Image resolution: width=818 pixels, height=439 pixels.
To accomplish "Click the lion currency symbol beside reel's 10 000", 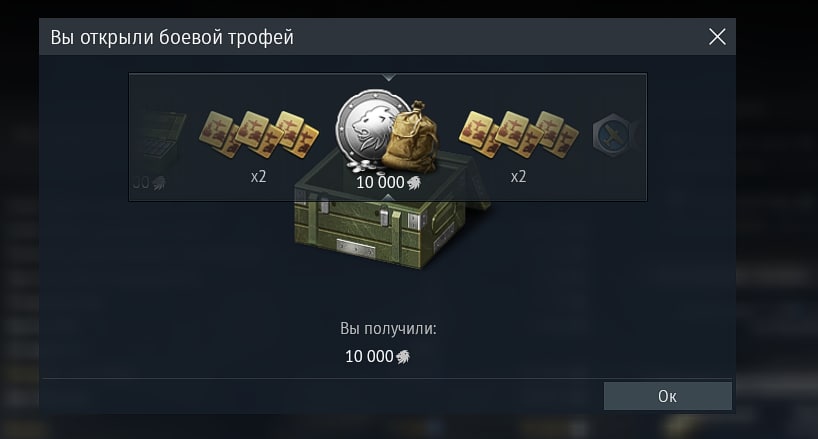I will pos(414,182).
